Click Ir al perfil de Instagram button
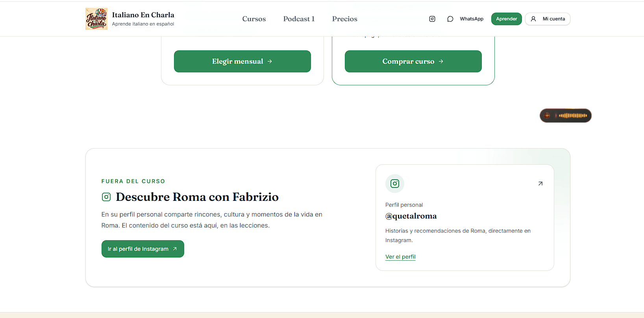 coord(143,249)
